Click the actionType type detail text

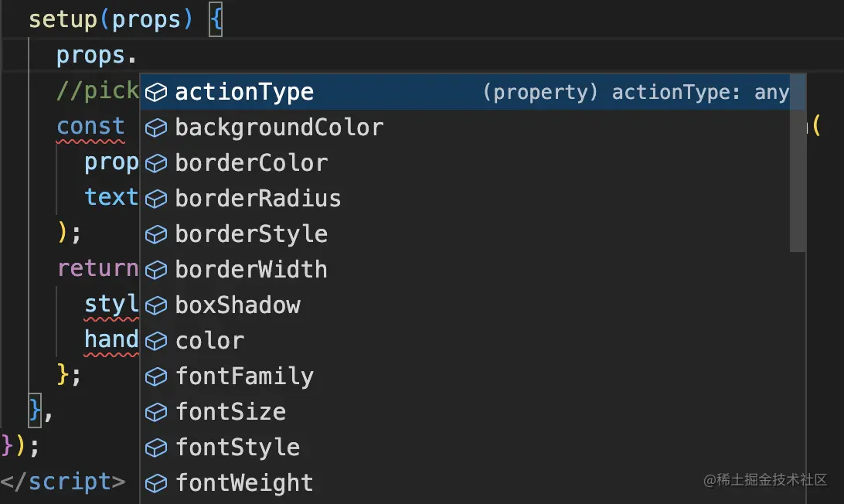pyautogui.click(x=635, y=93)
